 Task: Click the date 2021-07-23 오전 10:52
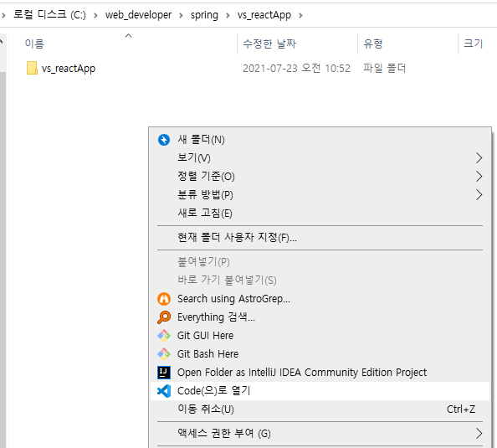296,69
